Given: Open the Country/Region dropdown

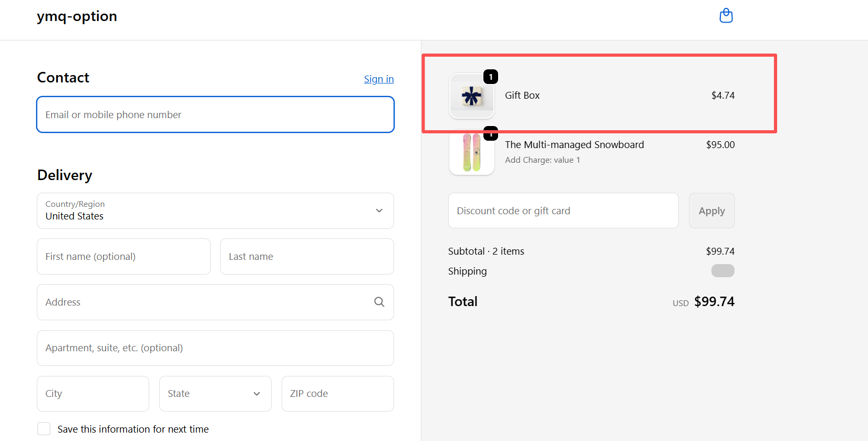Looking at the screenshot, I should pyautogui.click(x=215, y=211).
